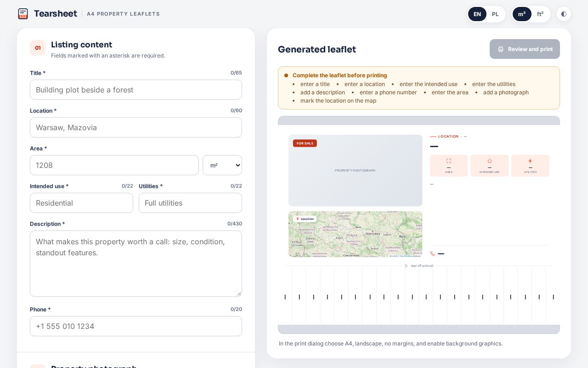Click 'A4 PROPERTY LEAFLETS' subtitle
This screenshot has height=368, width=588.
pos(123,14)
